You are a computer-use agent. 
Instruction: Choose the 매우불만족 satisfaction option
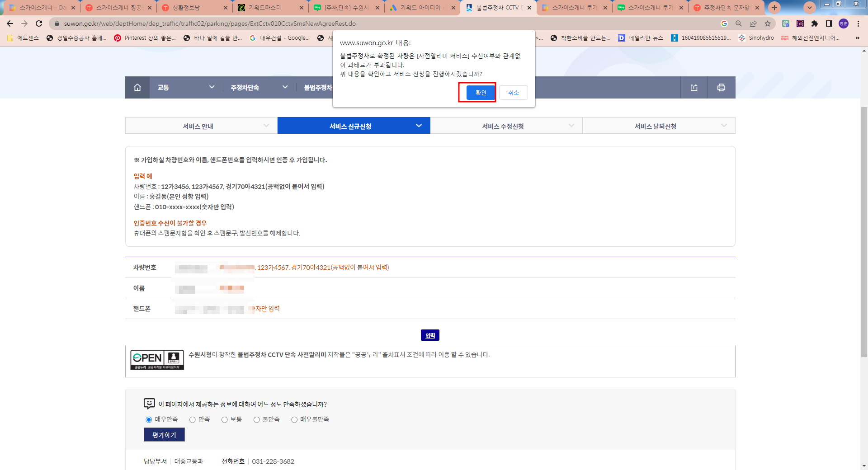(293, 419)
